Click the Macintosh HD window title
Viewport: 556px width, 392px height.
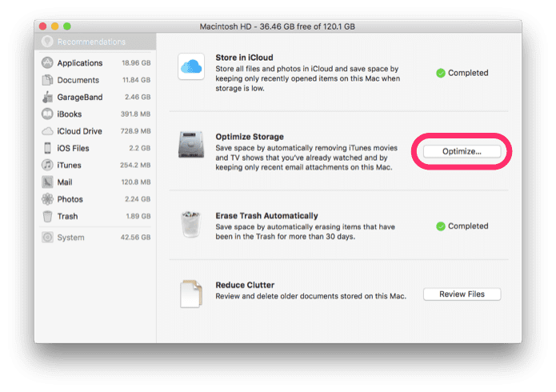click(x=278, y=26)
